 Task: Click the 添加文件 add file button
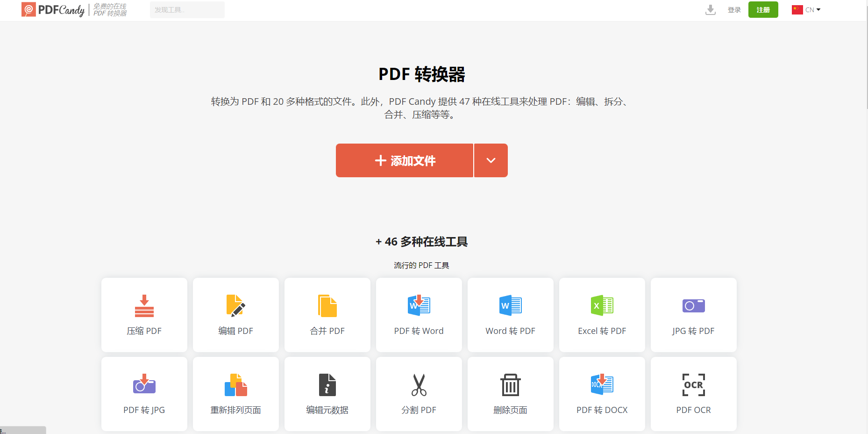[x=405, y=160]
